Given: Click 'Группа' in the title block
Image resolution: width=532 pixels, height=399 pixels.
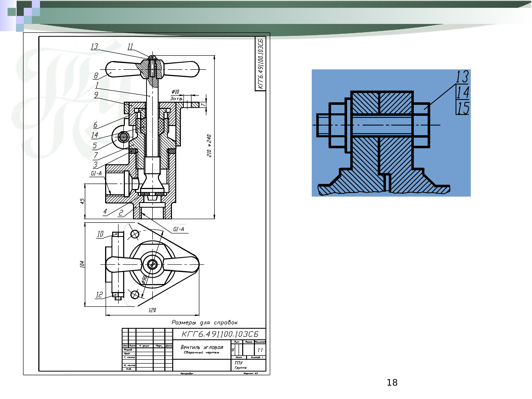Looking at the screenshot, I should click(x=240, y=368).
